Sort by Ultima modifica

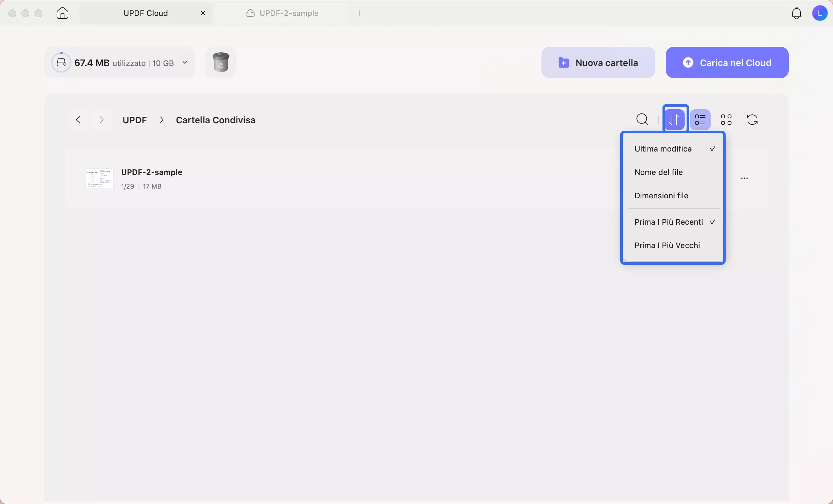point(662,149)
